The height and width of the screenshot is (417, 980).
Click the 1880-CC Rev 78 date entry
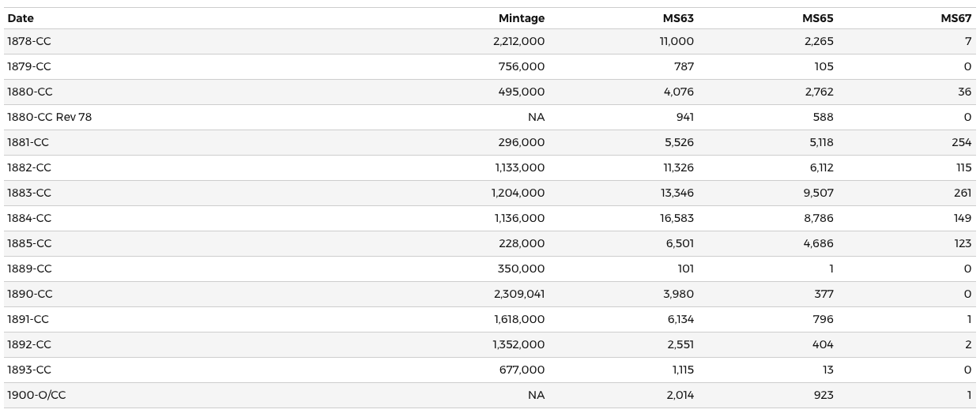click(x=49, y=117)
